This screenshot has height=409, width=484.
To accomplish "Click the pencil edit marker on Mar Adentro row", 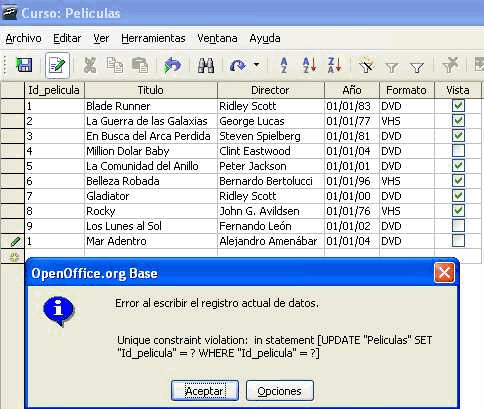I will [x=15, y=241].
